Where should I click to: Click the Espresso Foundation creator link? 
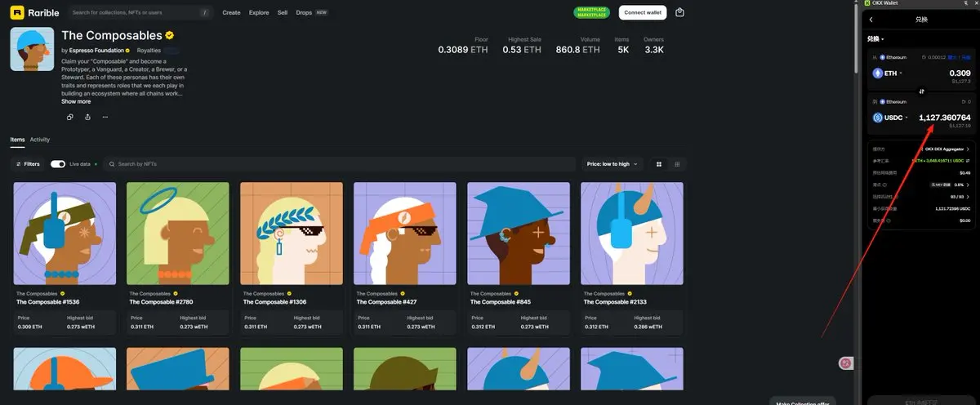pos(96,51)
